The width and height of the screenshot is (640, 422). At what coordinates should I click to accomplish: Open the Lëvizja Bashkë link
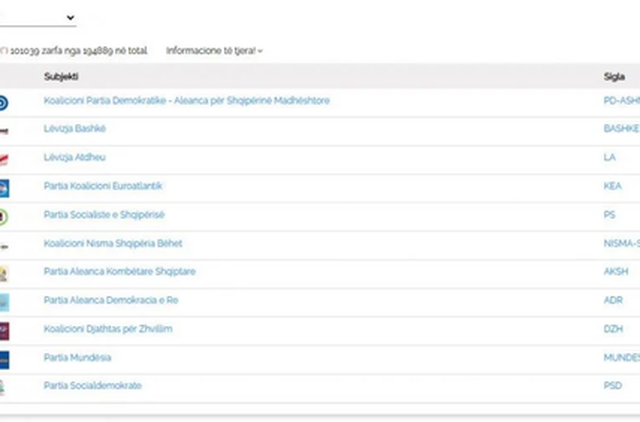(75, 129)
